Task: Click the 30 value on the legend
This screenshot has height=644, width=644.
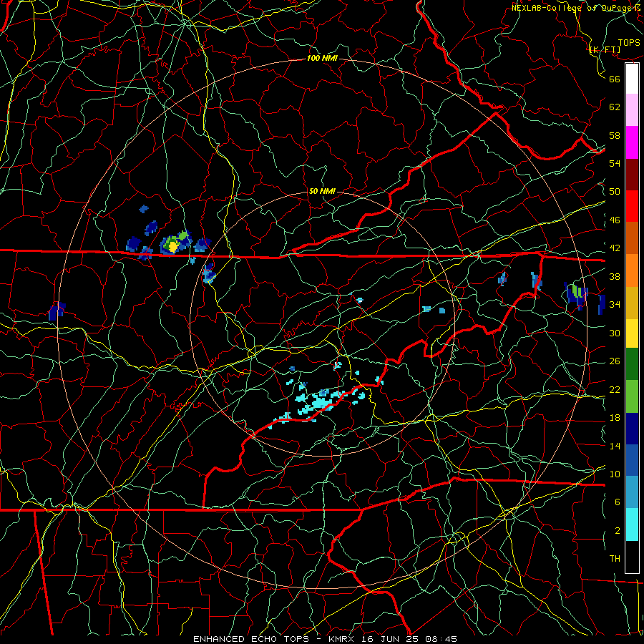Action: click(x=615, y=333)
